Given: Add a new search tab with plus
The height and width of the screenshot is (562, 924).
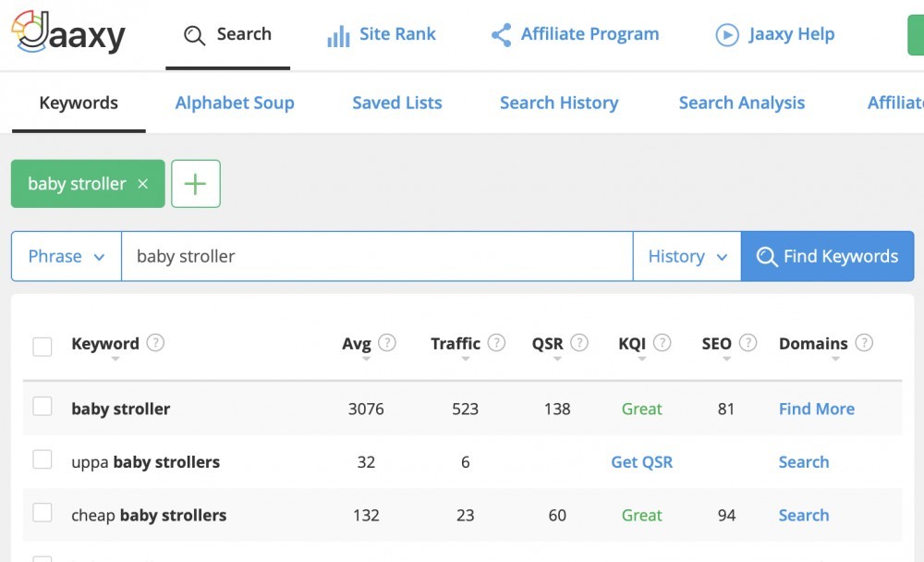Looking at the screenshot, I should coord(196,183).
